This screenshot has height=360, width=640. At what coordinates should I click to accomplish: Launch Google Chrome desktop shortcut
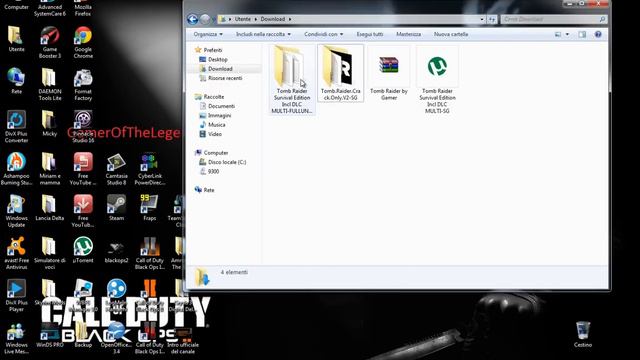[83, 42]
